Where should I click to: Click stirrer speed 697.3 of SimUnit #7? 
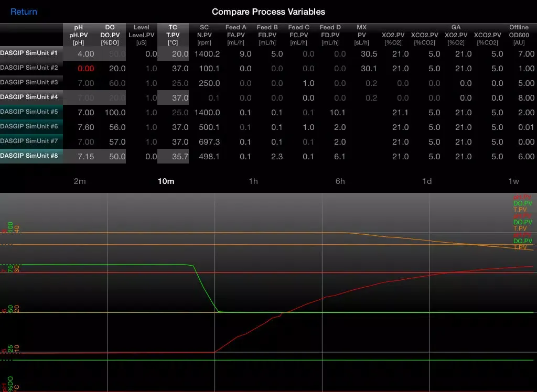[209, 141]
